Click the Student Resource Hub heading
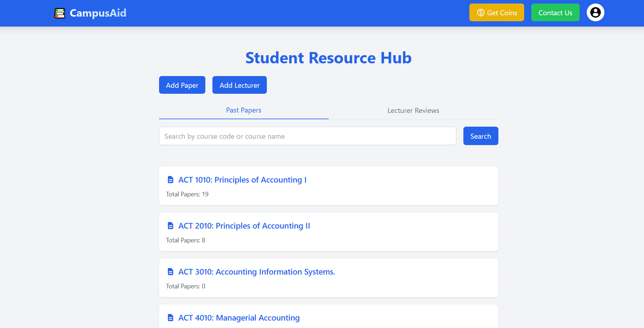 point(329,58)
